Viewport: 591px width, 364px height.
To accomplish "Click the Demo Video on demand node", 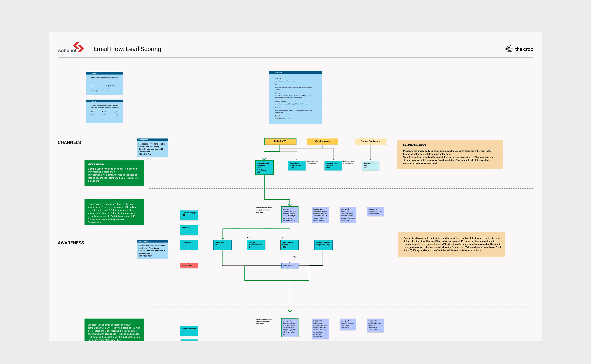I will [x=289, y=245].
